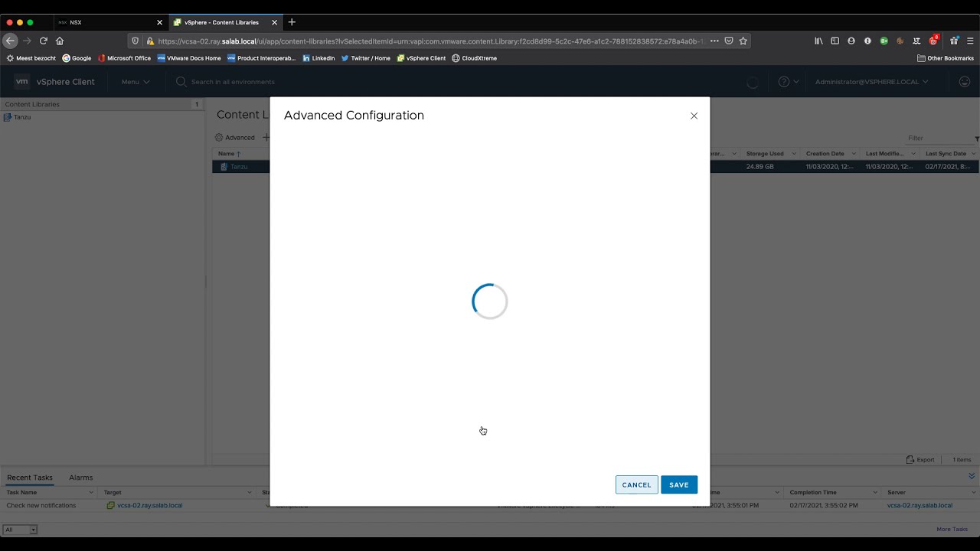This screenshot has width=980, height=551.
Task: Click the Cancel button in the dialog
Action: [x=636, y=484]
